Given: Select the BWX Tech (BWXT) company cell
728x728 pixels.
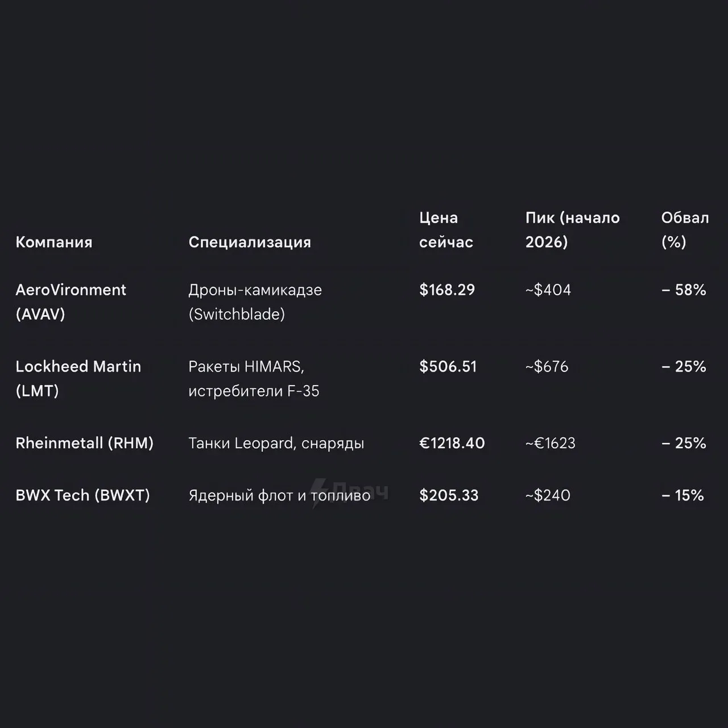Looking at the screenshot, I should [x=82, y=495].
